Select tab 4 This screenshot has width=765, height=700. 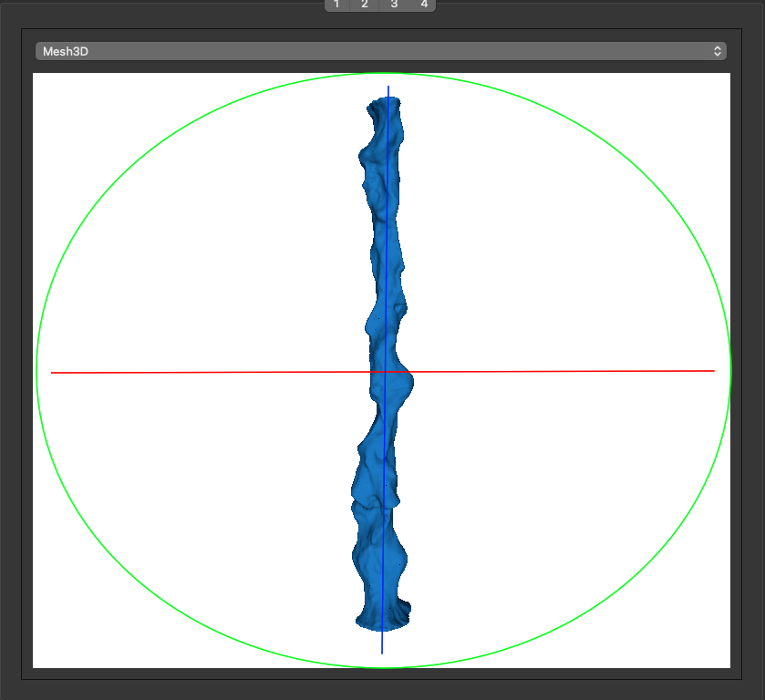[x=424, y=5]
